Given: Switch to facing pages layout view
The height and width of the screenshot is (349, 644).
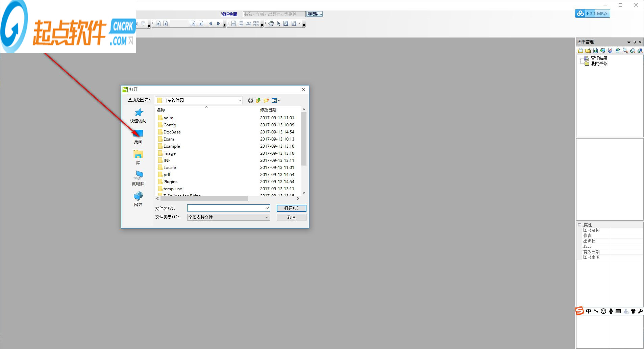Looking at the screenshot, I should 248,23.
